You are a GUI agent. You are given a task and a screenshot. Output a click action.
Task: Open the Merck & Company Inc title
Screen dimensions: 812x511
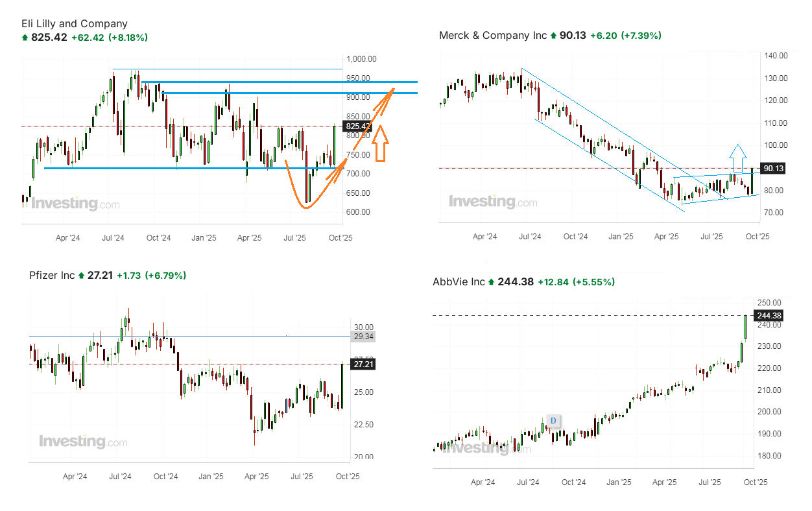(x=493, y=36)
